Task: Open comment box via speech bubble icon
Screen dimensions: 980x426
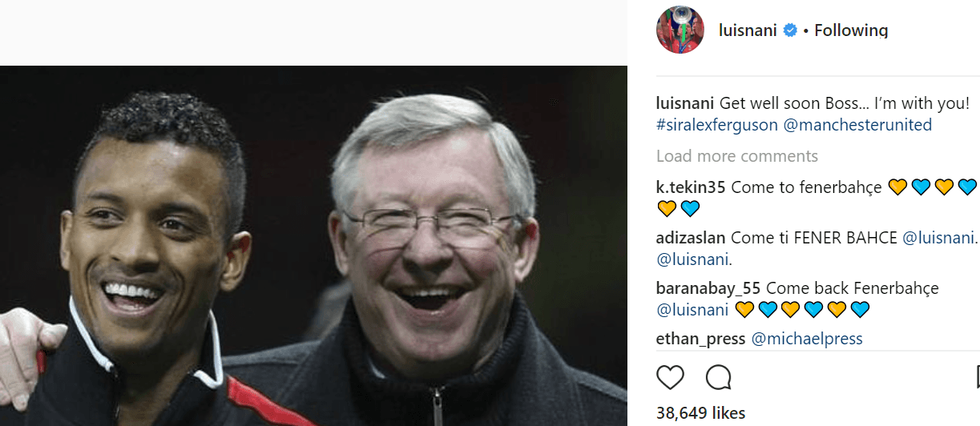Action: (718, 377)
